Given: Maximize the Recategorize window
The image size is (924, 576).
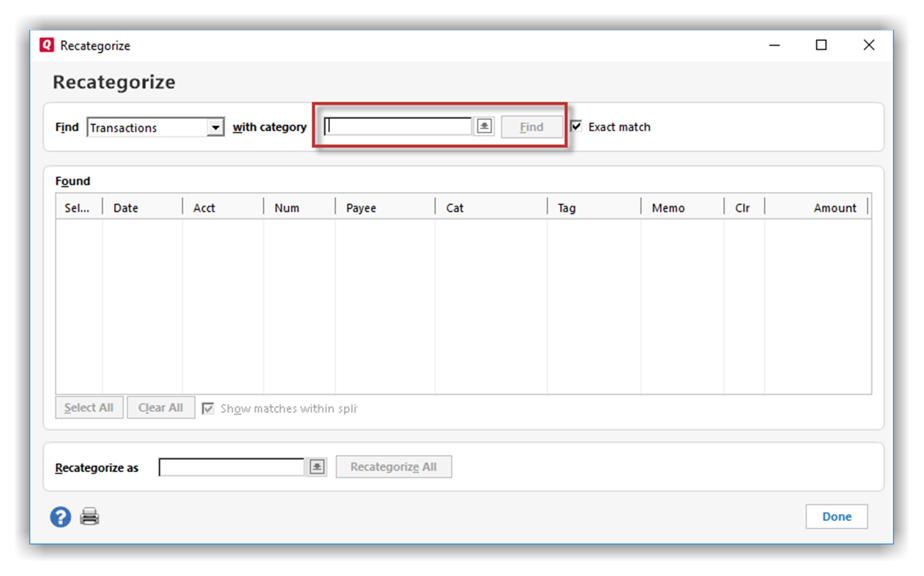Looking at the screenshot, I should tap(821, 45).
